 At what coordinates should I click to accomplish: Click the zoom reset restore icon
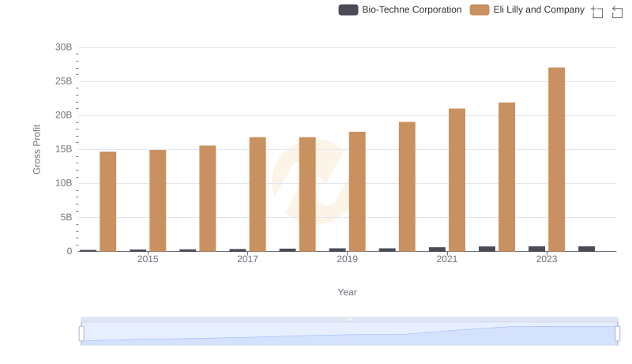coord(617,12)
